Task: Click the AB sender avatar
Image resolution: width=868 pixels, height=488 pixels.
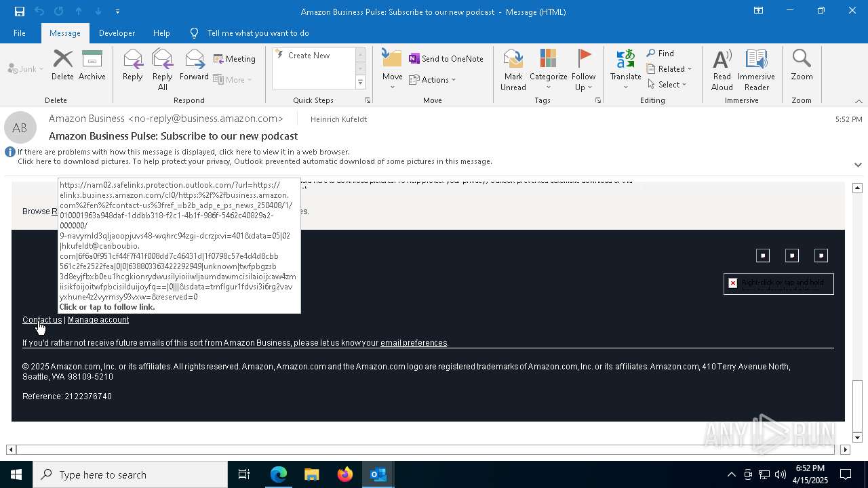Action: pyautogui.click(x=20, y=128)
